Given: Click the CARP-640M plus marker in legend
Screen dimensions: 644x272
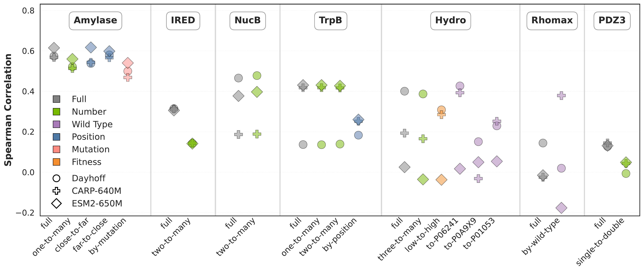Looking at the screenshot, I should tap(57, 191).
